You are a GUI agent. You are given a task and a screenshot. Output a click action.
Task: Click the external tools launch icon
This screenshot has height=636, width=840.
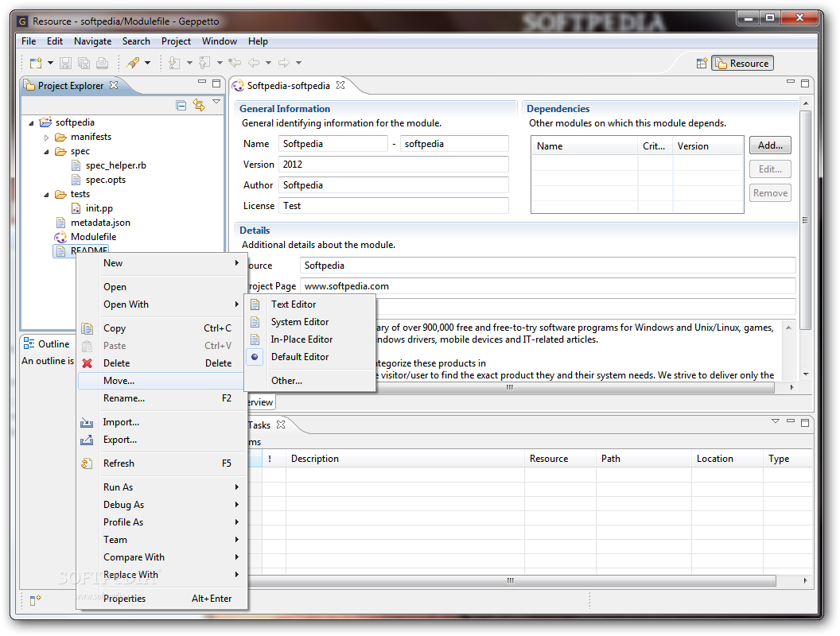click(x=133, y=63)
